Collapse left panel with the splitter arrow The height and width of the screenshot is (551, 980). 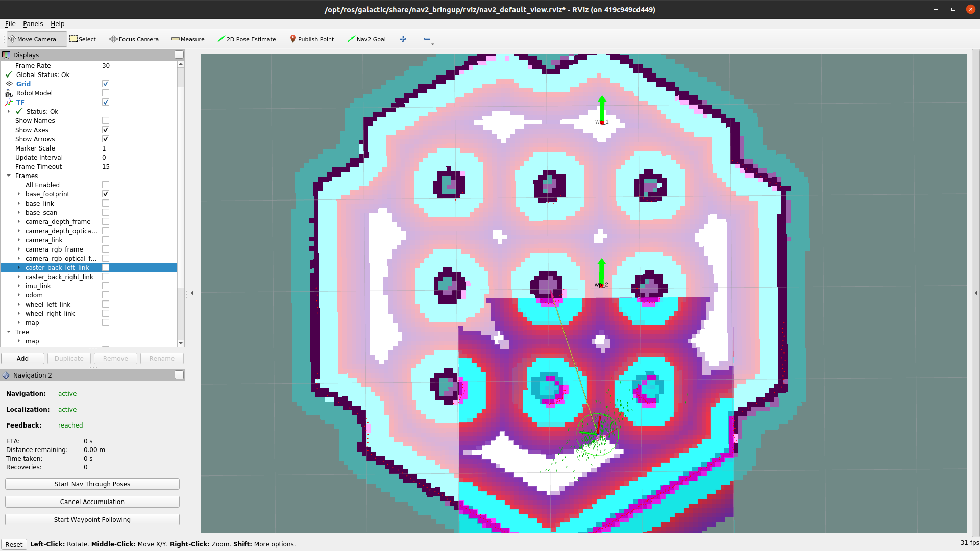tap(192, 293)
